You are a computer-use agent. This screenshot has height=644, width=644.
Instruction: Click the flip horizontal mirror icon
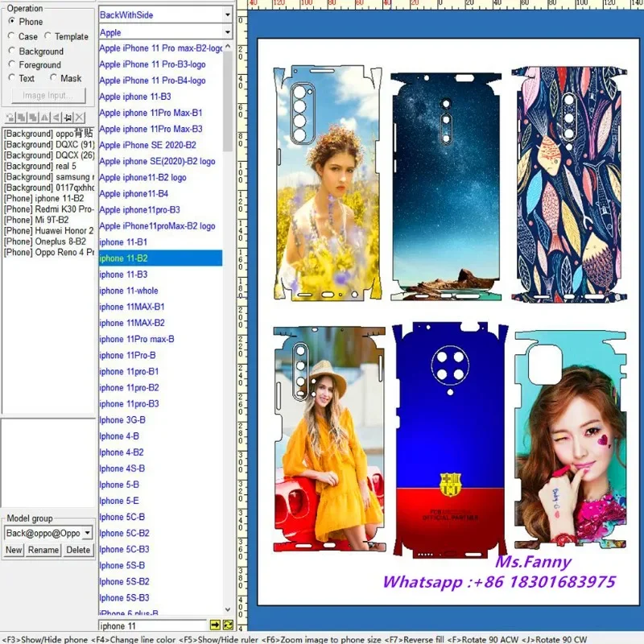45,118
